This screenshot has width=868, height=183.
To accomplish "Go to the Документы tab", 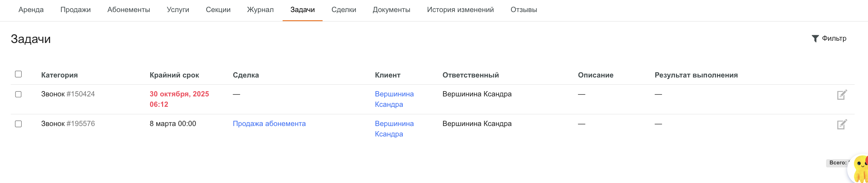I will (391, 10).
